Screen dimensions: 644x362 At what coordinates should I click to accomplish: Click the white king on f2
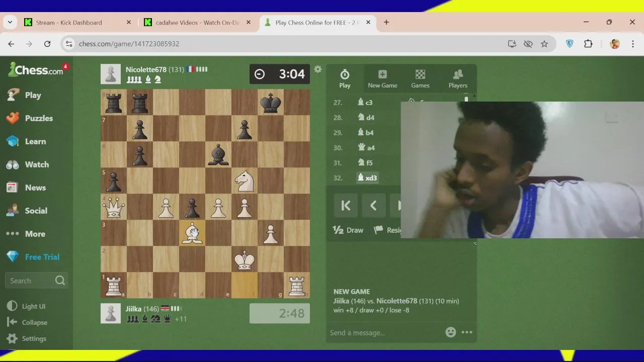(245, 259)
